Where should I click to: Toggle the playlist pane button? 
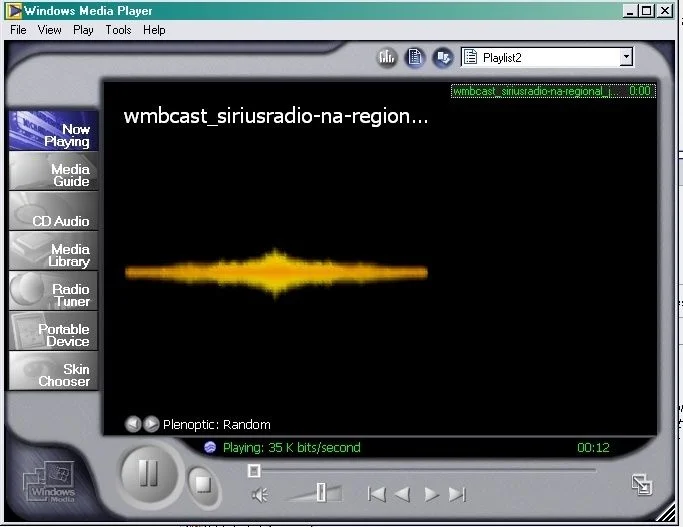[x=415, y=57]
